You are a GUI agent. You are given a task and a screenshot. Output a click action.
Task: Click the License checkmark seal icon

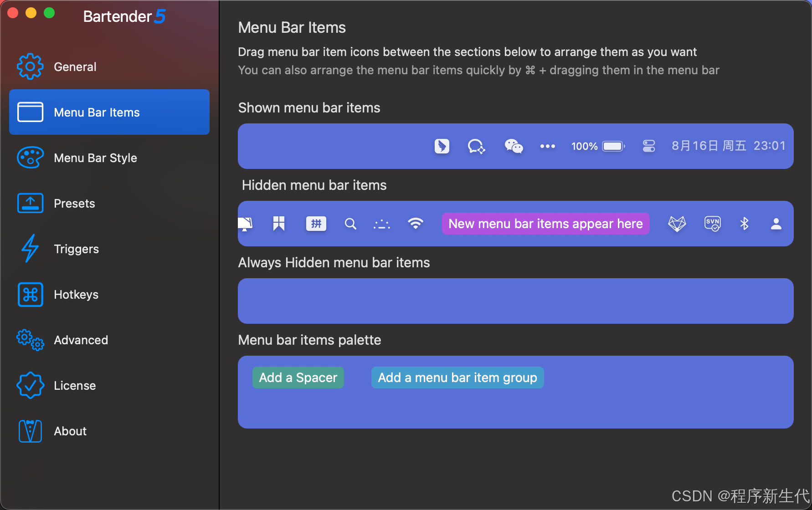point(30,385)
